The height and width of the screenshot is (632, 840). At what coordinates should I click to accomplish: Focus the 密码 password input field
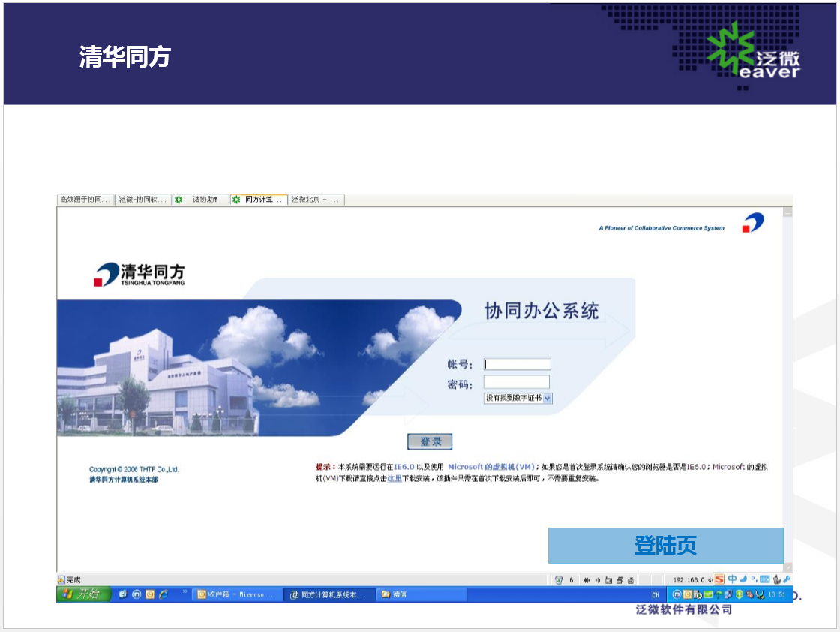pyautogui.click(x=517, y=381)
